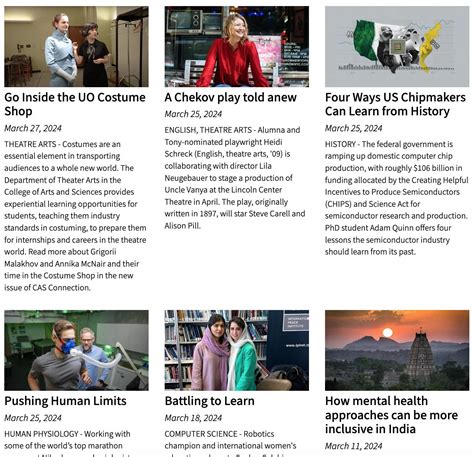Click the March 27, 2024 date text
The image size is (474, 457).
[x=33, y=128]
